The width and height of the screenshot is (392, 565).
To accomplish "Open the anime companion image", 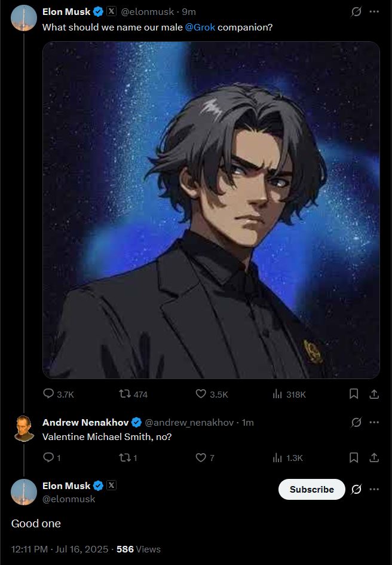I will click(x=211, y=210).
